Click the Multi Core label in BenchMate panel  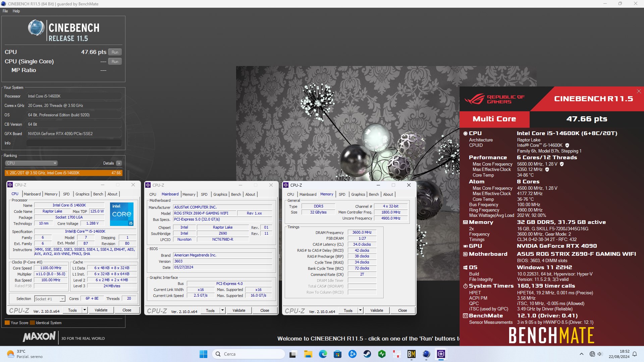coord(494,119)
